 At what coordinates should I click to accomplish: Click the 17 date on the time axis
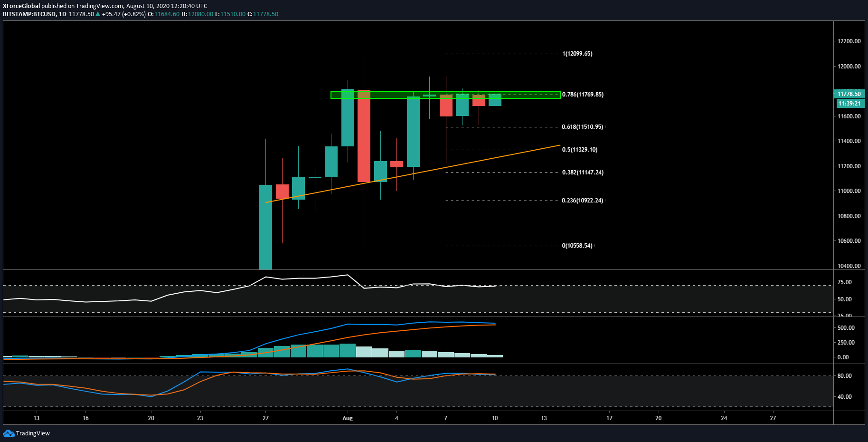pyautogui.click(x=609, y=418)
